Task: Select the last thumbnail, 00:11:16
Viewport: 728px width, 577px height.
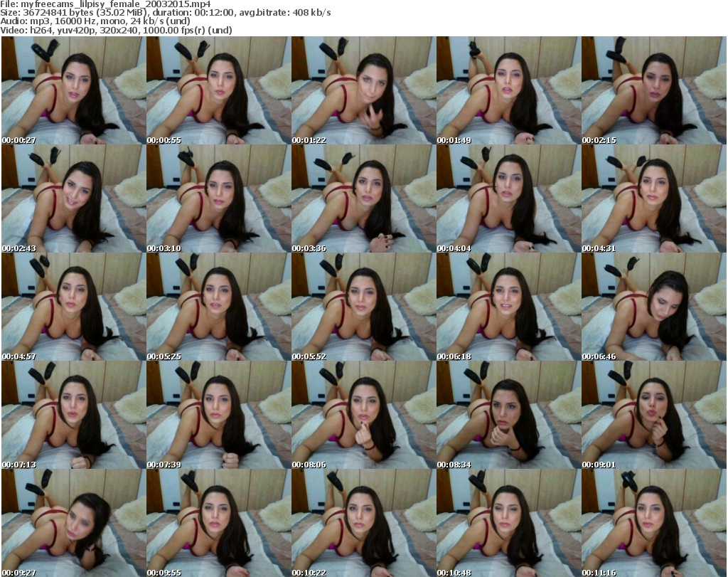Action: click(653, 523)
